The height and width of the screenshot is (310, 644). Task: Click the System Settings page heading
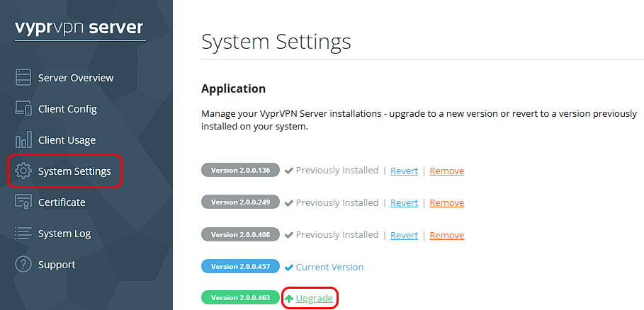(x=276, y=42)
